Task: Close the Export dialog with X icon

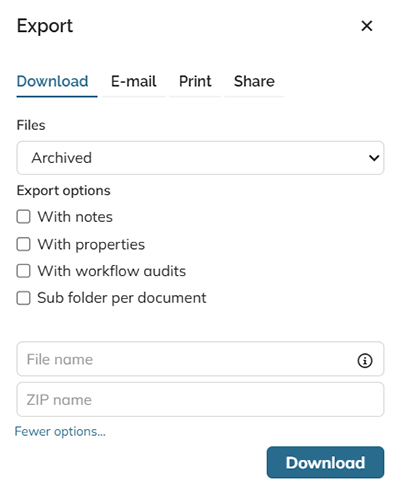Action: [367, 26]
